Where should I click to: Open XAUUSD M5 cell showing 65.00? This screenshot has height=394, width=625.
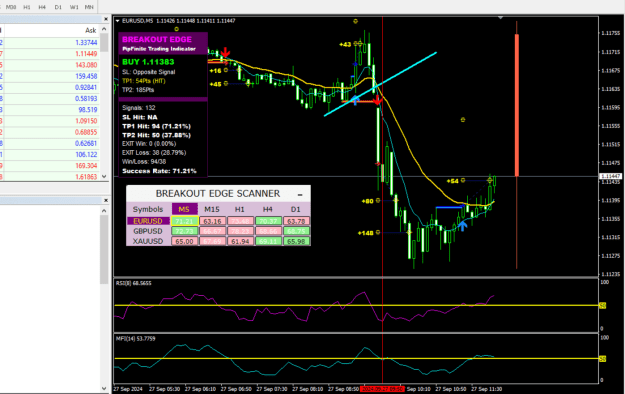pos(185,241)
